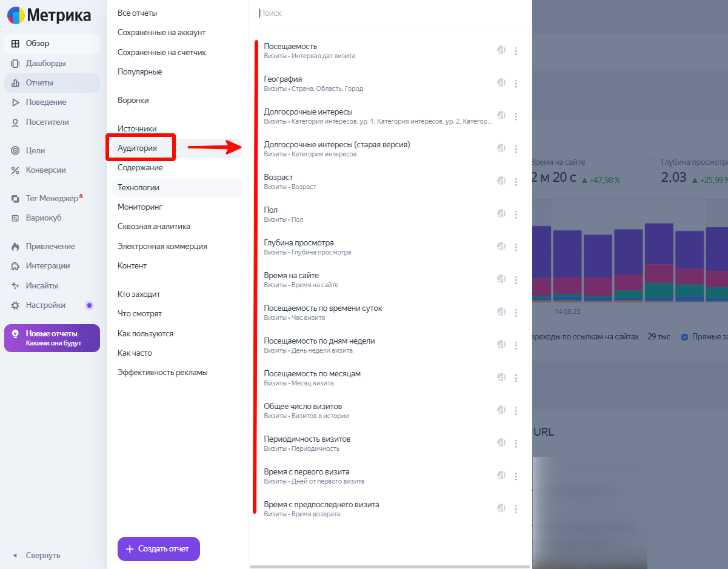Open Цели section in the sidebar
The image size is (728, 569).
pos(35,150)
